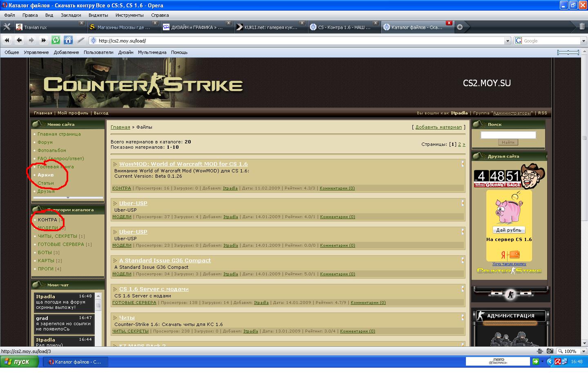Open the Opera panels wrench icon
588x384 pixels.
point(7,27)
